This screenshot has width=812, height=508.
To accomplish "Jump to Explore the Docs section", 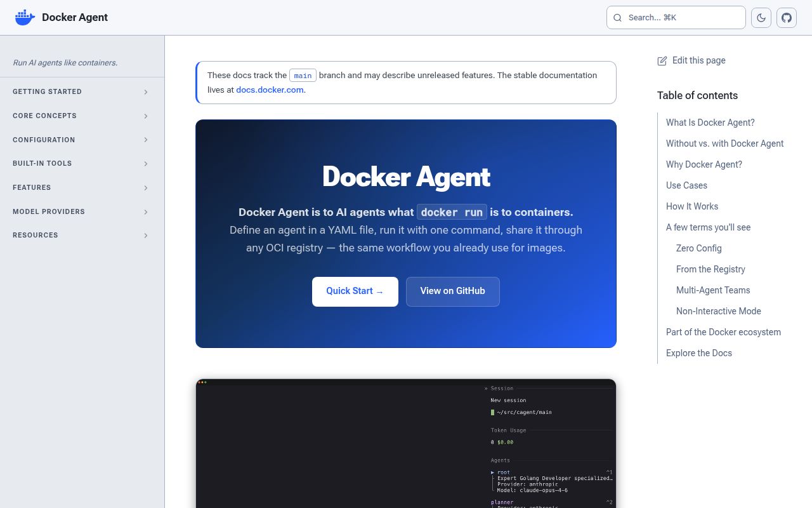I will [699, 353].
